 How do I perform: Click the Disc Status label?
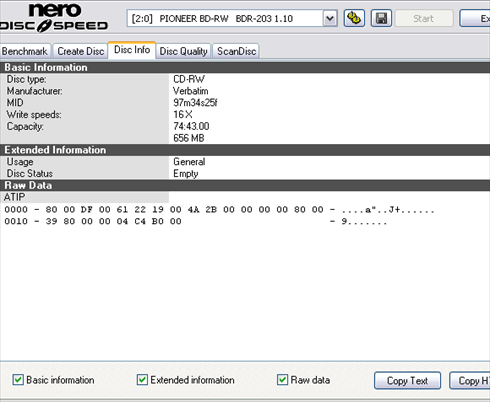[x=30, y=174]
